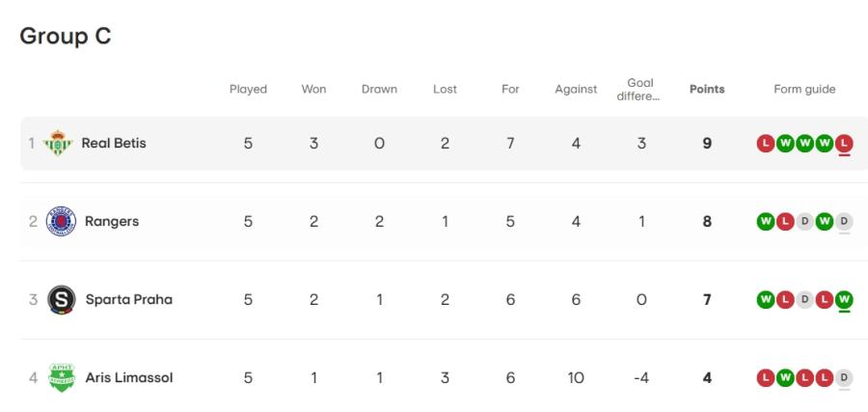Click Sparta Praha's grey draw form badge

coord(805,299)
